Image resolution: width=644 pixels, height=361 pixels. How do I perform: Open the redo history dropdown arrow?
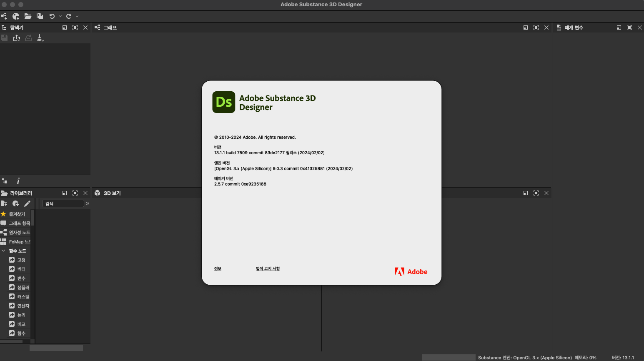coord(77,16)
